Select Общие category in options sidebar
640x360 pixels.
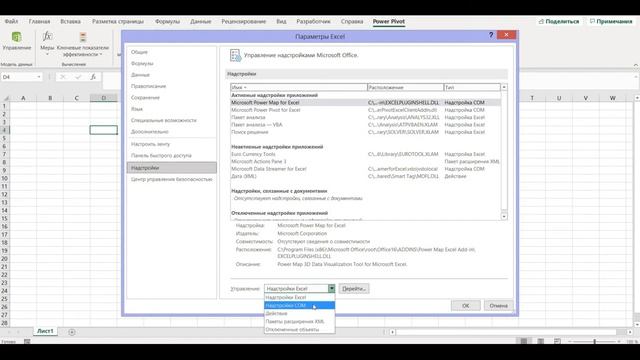point(171,52)
